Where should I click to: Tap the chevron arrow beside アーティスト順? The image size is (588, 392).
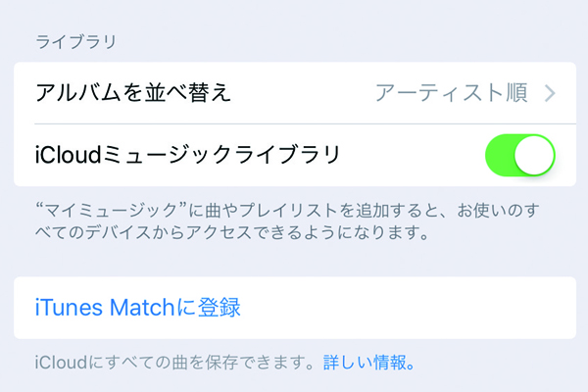(x=550, y=94)
